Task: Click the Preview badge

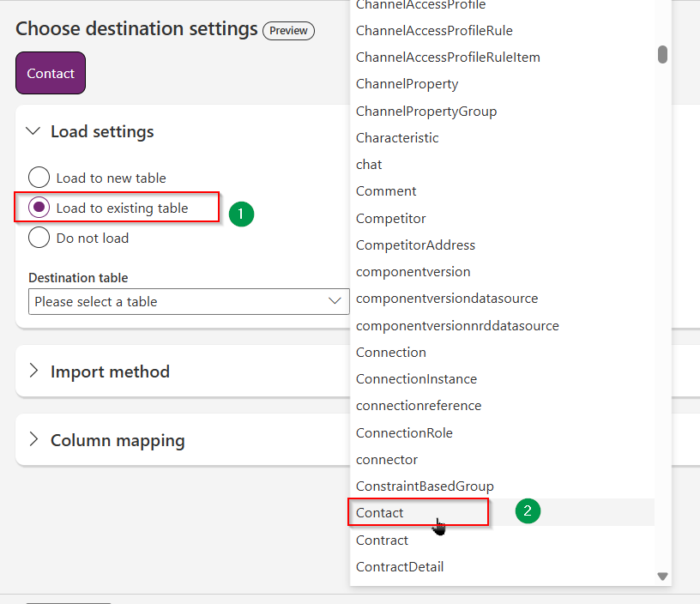Action: [x=288, y=31]
